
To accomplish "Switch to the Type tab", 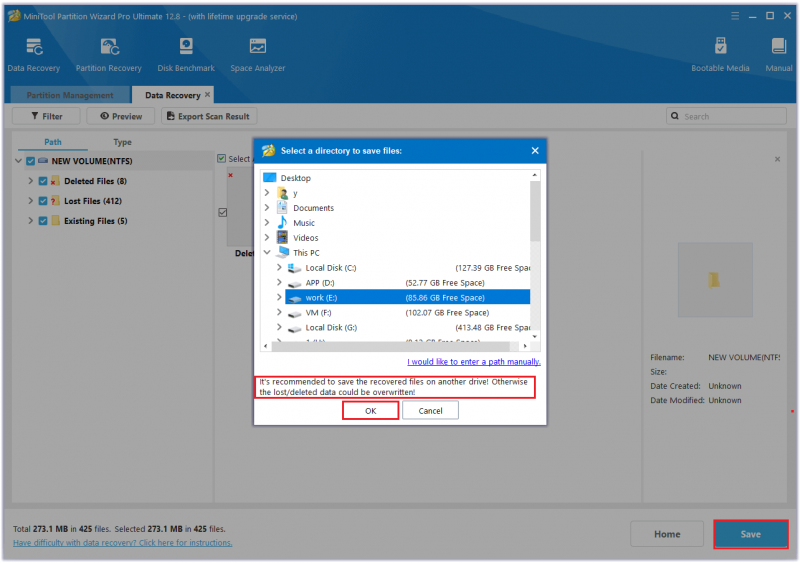I will 122,142.
